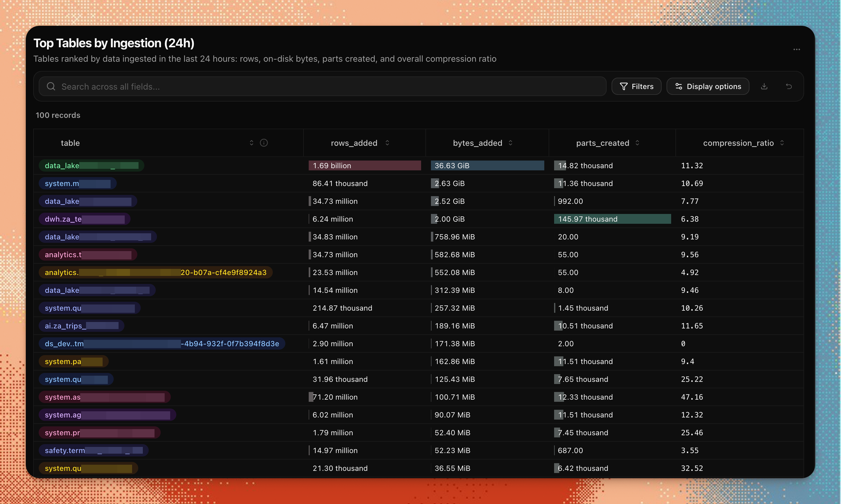Click the system.pr table tag
The width and height of the screenshot is (841, 504).
coord(100,433)
